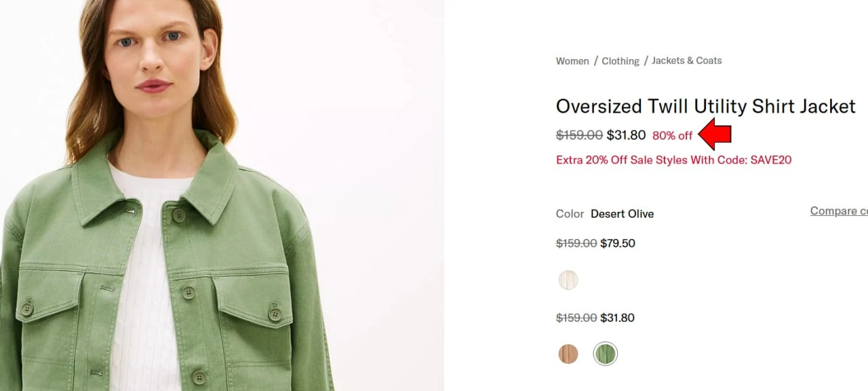
Task: Select the cream color swatch
Action: 568,280
